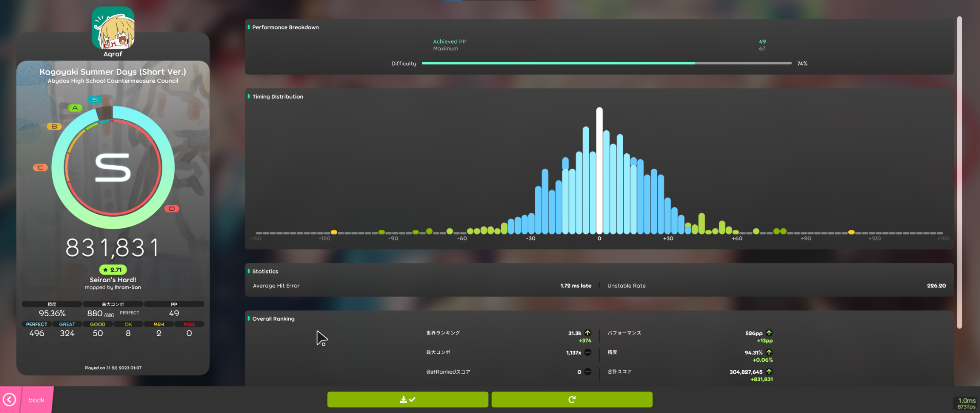Screen dimensions: 980x413
Task: Click the yellow B grade badge
Action: click(x=54, y=126)
